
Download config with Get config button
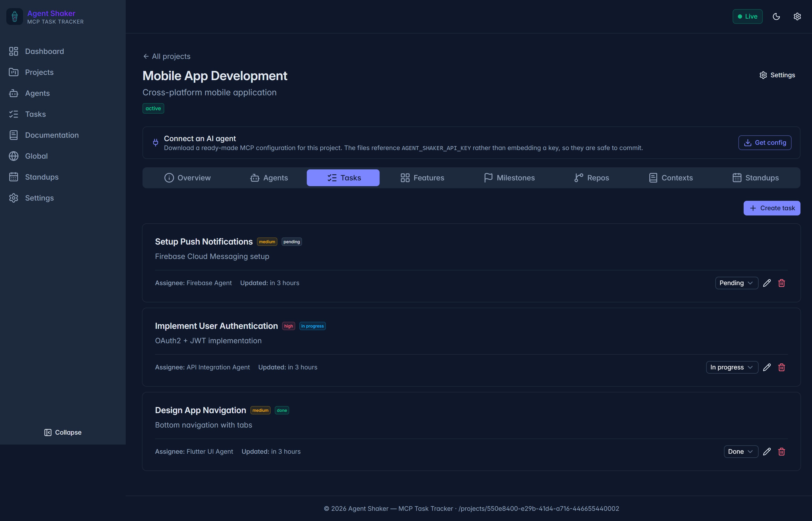765,143
